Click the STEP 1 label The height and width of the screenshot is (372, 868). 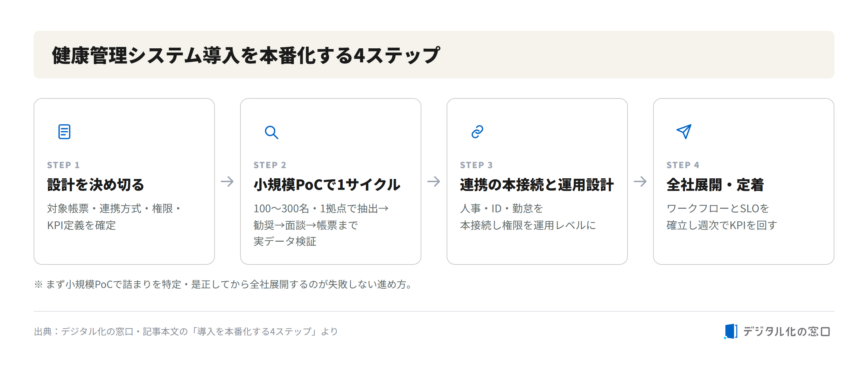63,165
